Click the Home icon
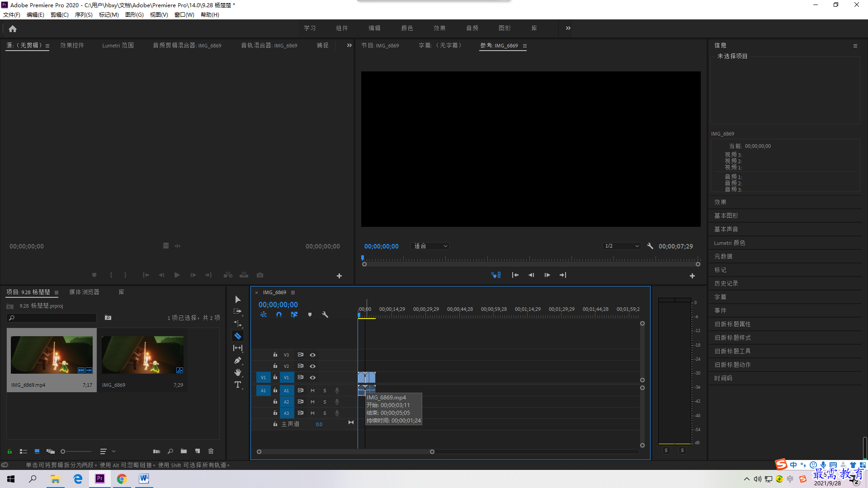Image resolution: width=868 pixels, height=488 pixels. pyautogui.click(x=13, y=28)
